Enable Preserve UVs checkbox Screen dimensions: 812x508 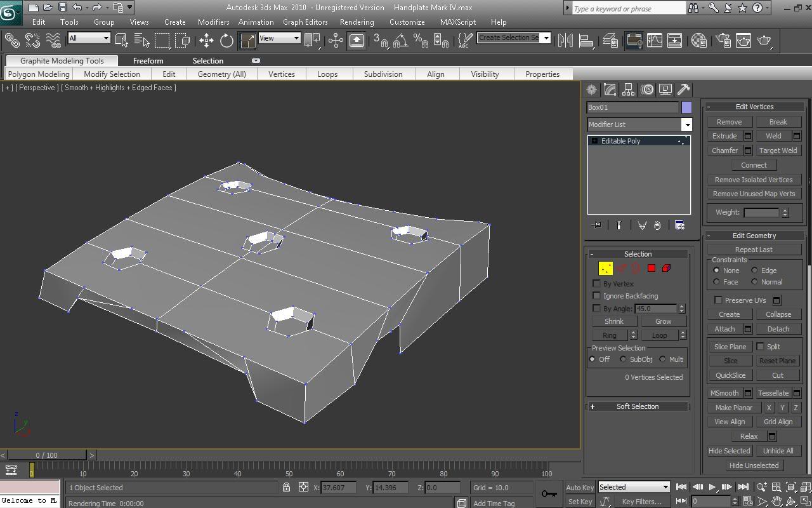(718, 300)
